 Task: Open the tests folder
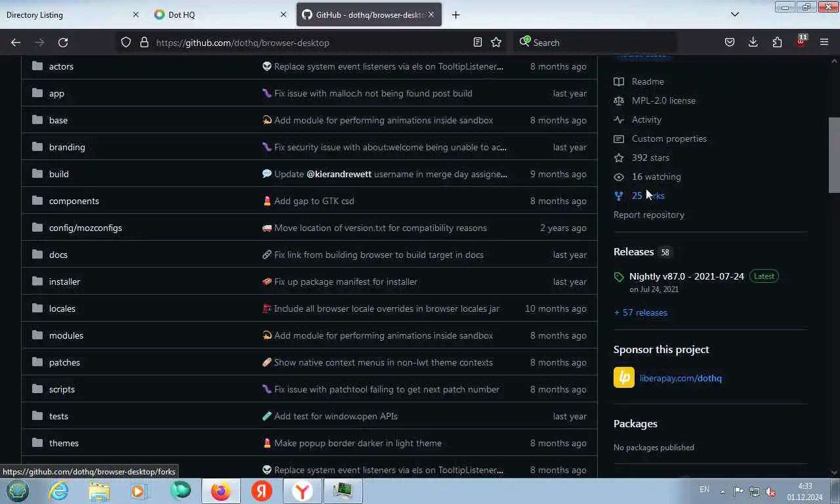pos(58,416)
